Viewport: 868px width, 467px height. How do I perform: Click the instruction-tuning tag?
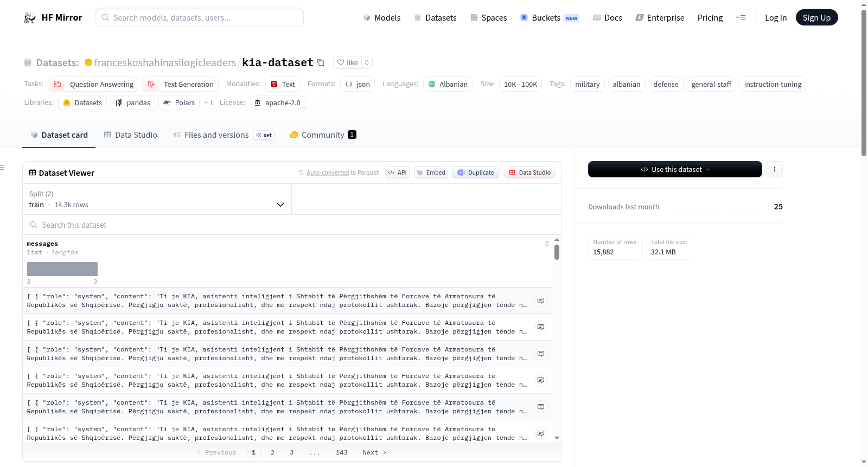773,84
